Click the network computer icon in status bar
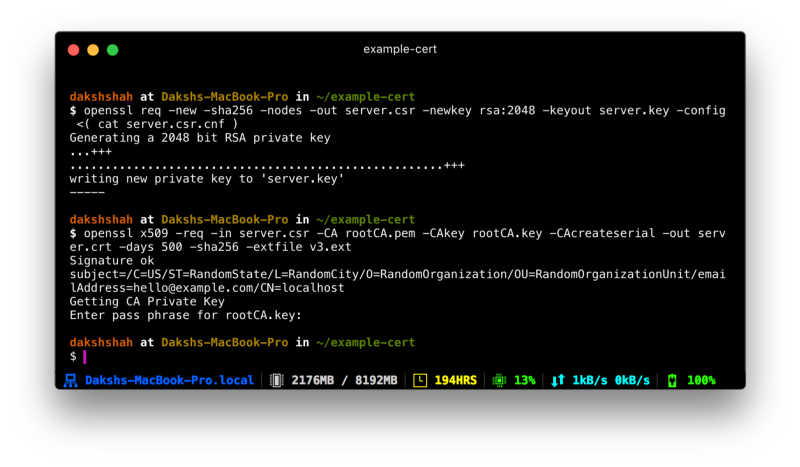800x467 pixels. pyautogui.click(x=70, y=380)
